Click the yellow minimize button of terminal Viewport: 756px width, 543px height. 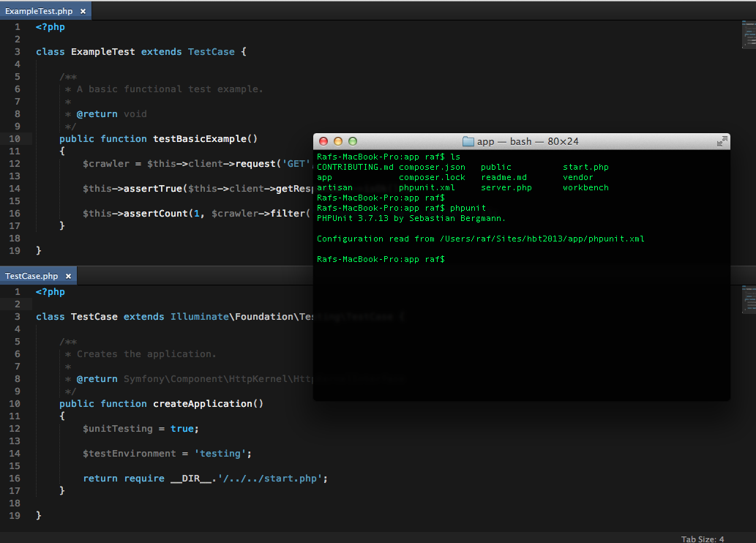(338, 141)
